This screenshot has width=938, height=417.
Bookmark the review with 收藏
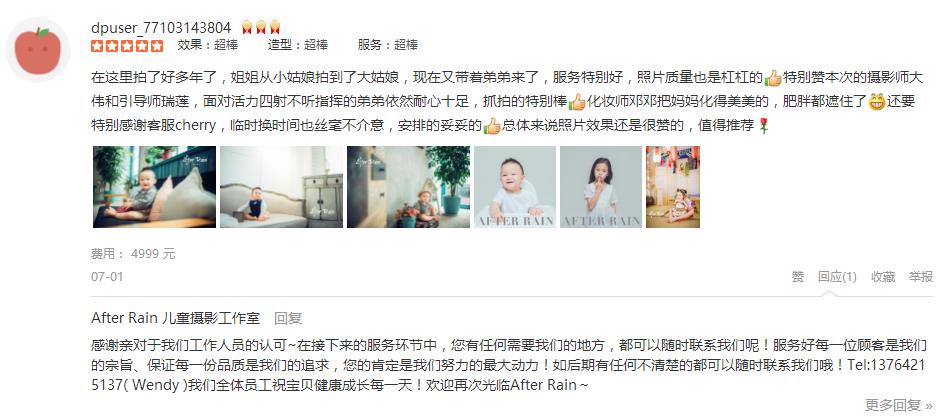tap(883, 276)
